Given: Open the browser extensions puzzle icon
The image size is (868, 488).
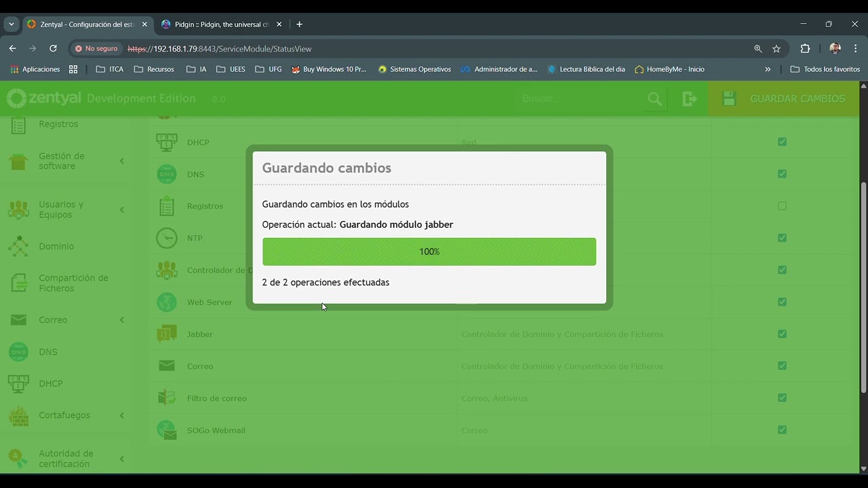Looking at the screenshot, I should pyautogui.click(x=805, y=49).
